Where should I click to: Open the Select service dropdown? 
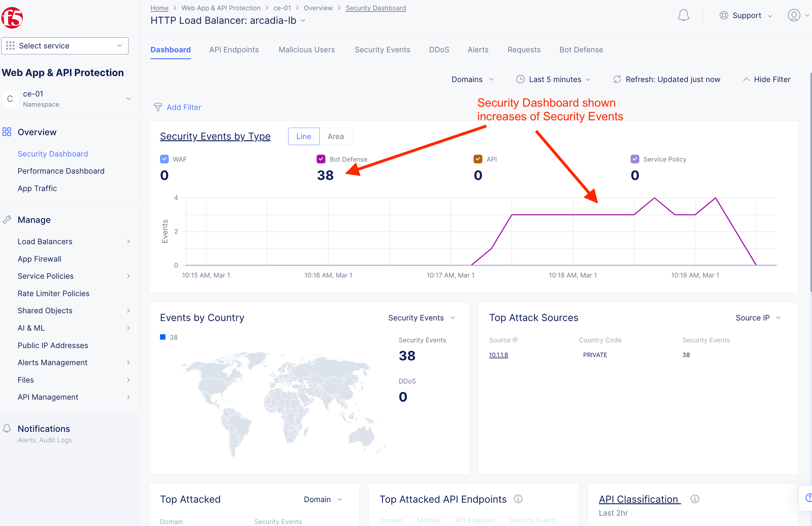tap(65, 46)
